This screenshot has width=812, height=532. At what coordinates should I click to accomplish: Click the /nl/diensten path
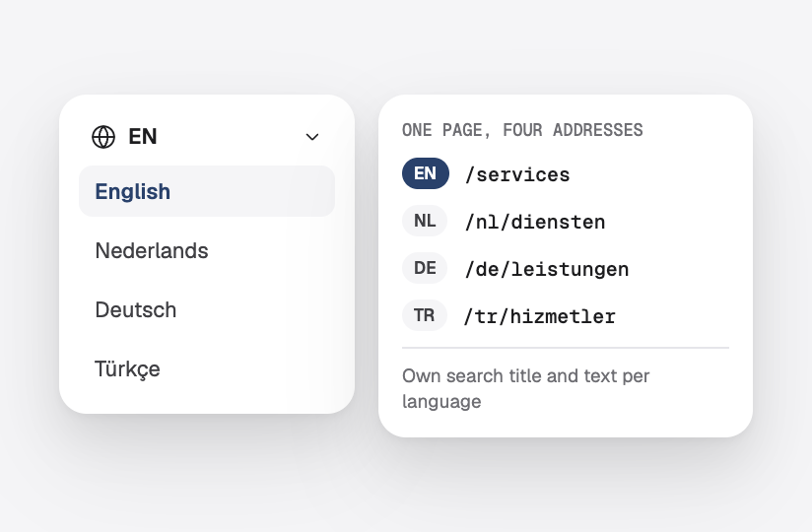click(535, 222)
